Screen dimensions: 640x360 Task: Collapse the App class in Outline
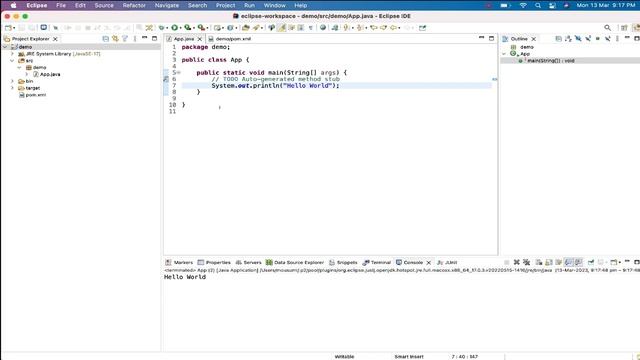click(504, 54)
